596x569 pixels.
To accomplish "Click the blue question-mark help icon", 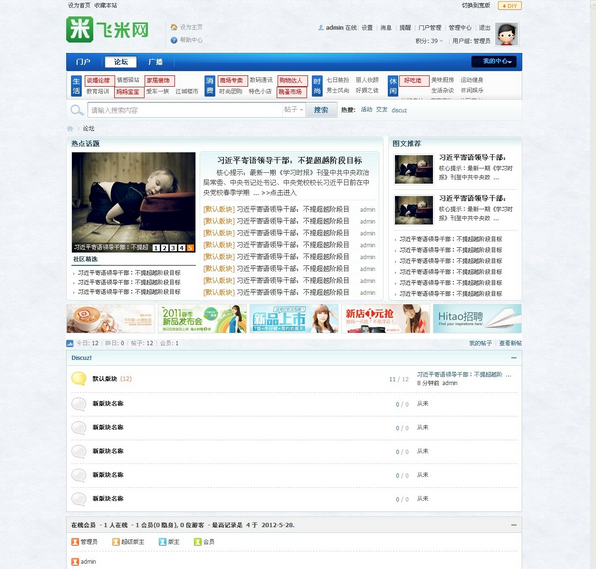I will click(x=174, y=40).
